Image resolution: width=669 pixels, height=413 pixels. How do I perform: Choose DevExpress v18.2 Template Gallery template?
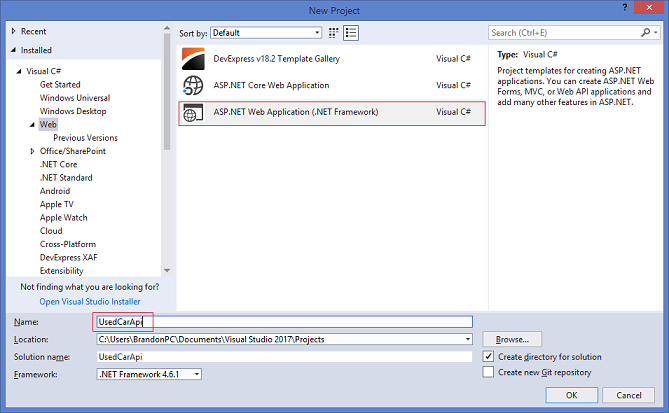tap(332, 58)
